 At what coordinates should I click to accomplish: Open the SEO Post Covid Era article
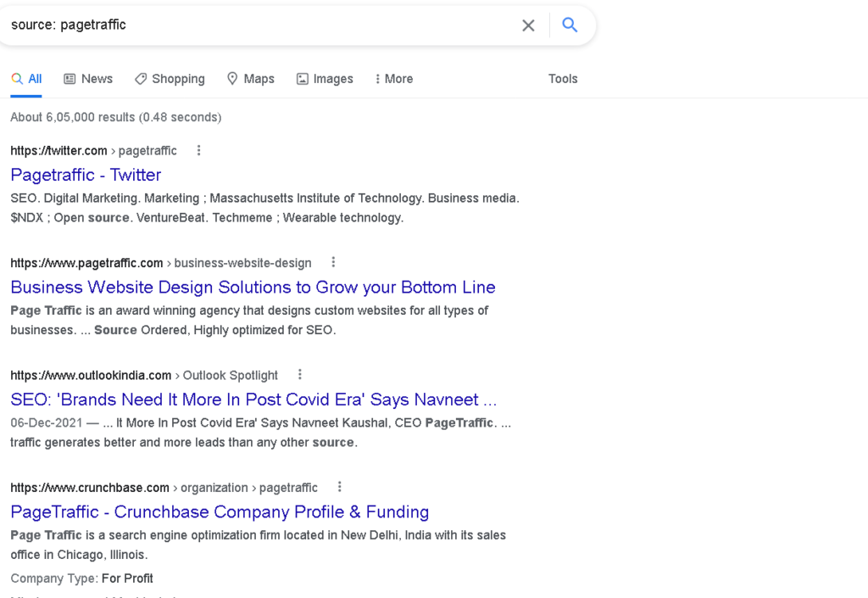(x=253, y=399)
